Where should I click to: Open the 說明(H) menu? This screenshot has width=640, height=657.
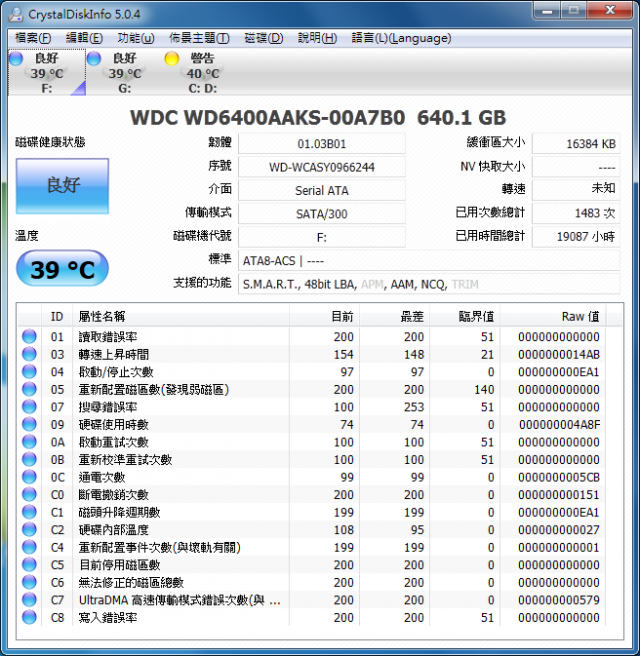pyautogui.click(x=317, y=38)
